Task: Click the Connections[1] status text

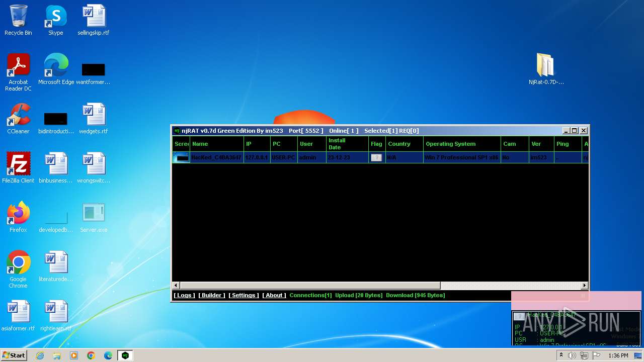Action: tap(310, 295)
